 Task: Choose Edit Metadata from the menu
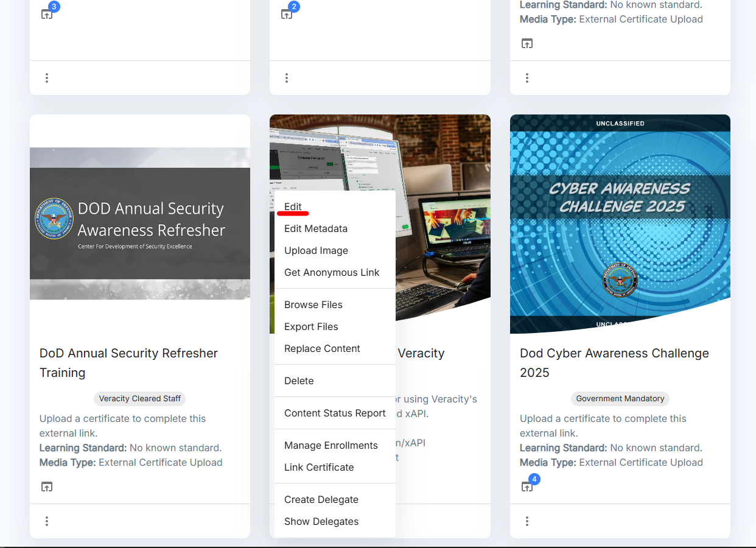pyautogui.click(x=335, y=228)
